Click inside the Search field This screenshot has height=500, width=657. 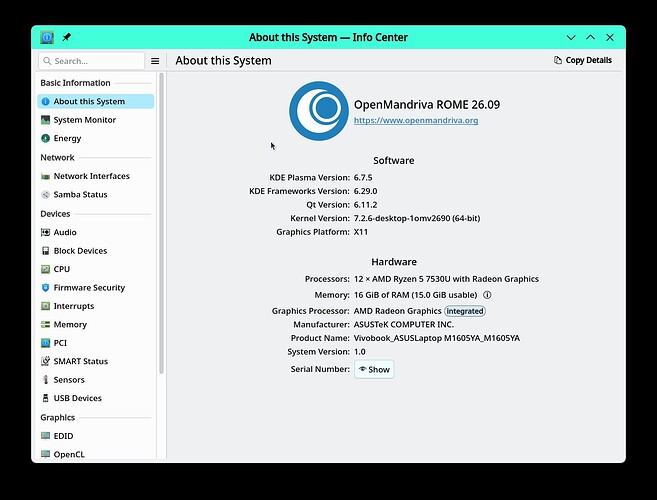[91, 61]
